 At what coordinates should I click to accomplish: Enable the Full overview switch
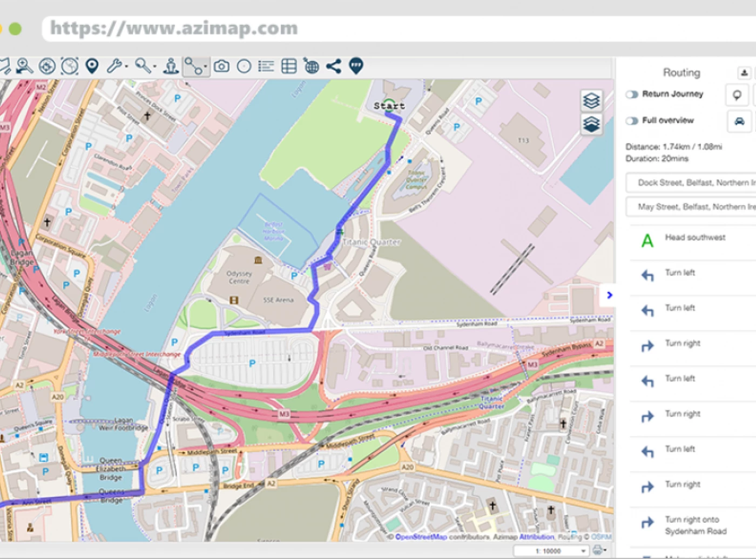click(x=632, y=121)
